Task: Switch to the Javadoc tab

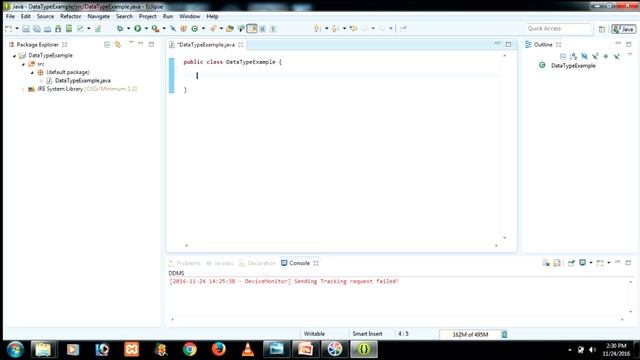Action: [x=220, y=263]
